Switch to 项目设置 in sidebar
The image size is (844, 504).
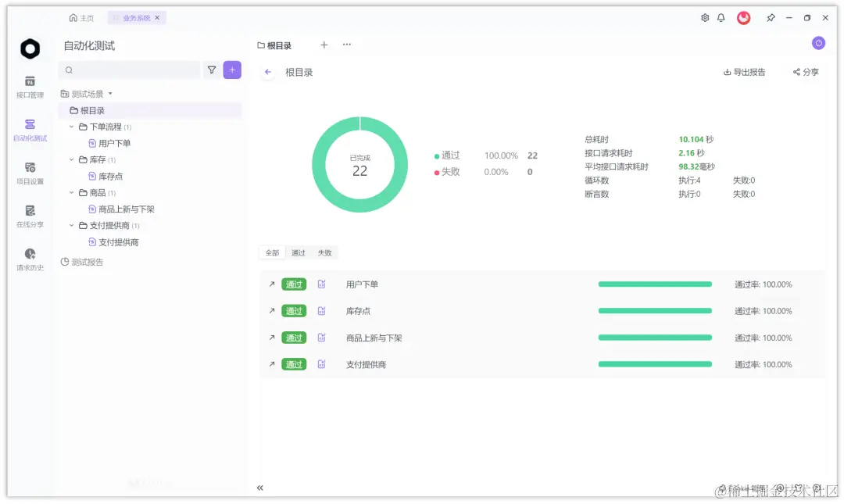point(29,173)
